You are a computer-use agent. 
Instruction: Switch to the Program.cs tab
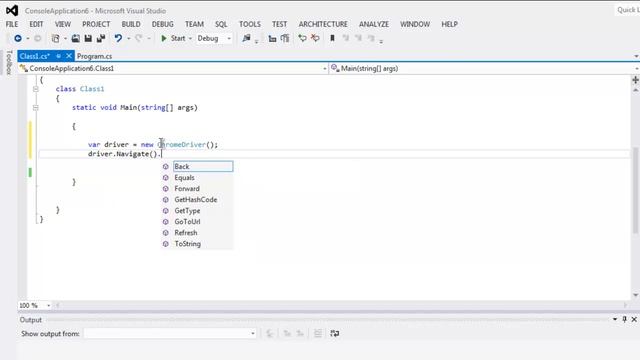(x=94, y=56)
